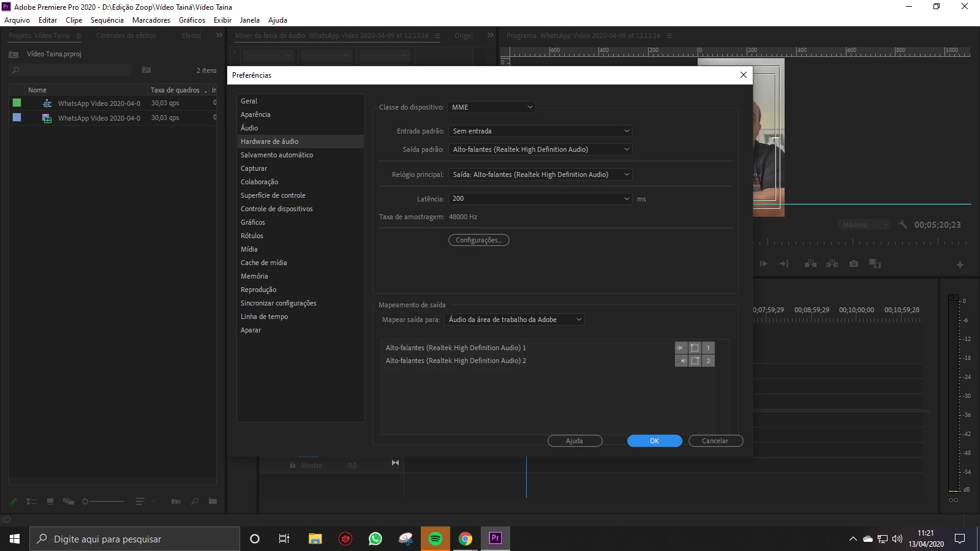The height and width of the screenshot is (551, 980).
Task: Open Google Chrome from the taskbar
Action: pos(466,539)
